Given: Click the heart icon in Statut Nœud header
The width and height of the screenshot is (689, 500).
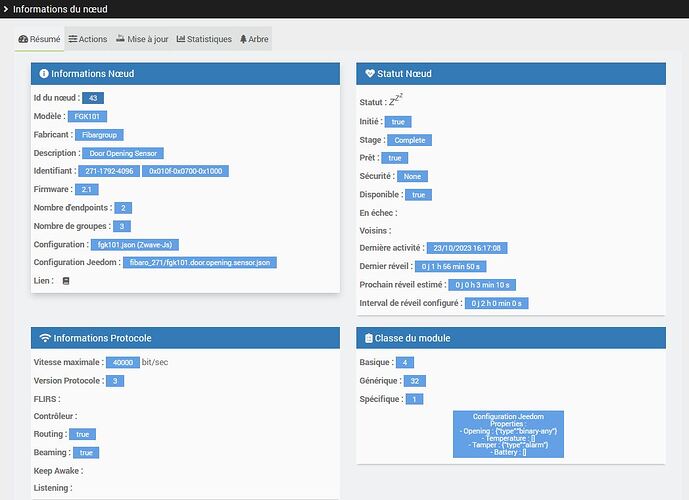Looking at the screenshot, I should 370,73.
